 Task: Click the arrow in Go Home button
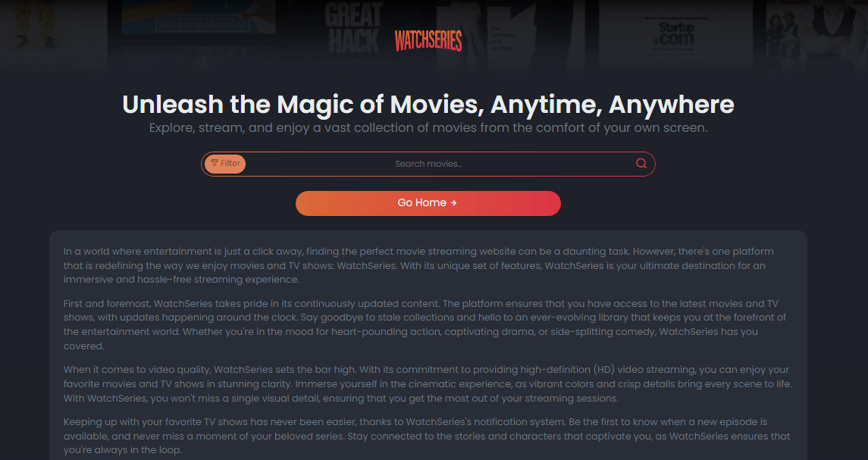454,203
